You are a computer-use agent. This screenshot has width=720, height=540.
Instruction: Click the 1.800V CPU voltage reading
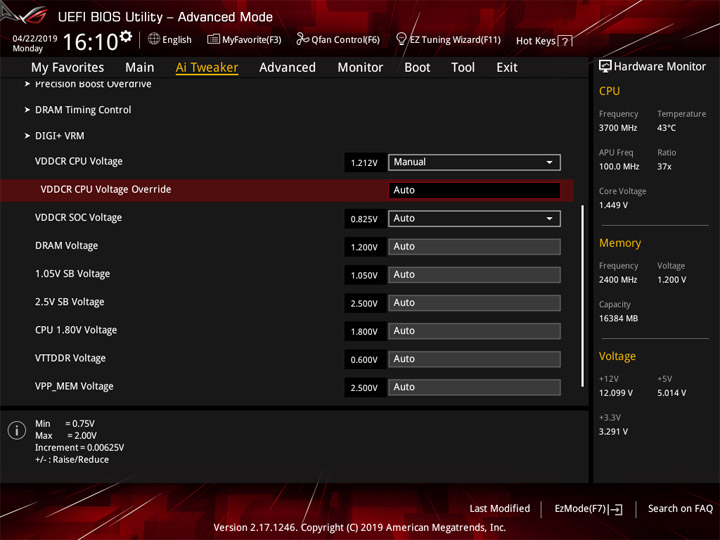click(364, 332)
